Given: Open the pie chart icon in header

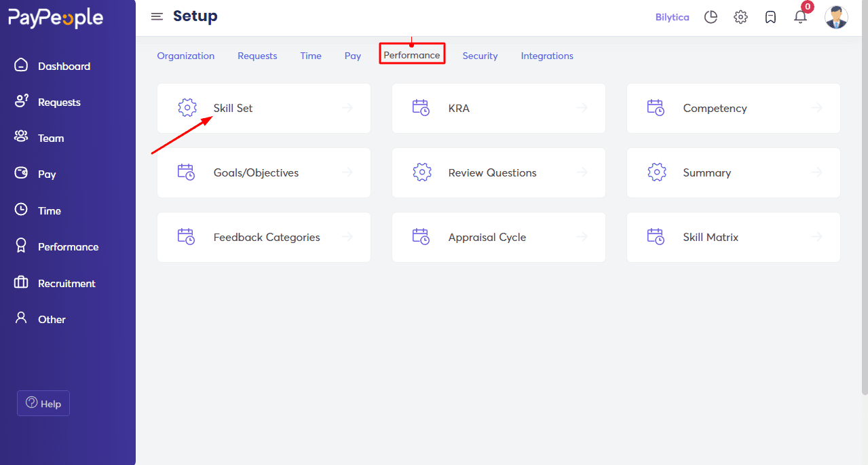Looking at the screenshot, I should coord(711,17).
